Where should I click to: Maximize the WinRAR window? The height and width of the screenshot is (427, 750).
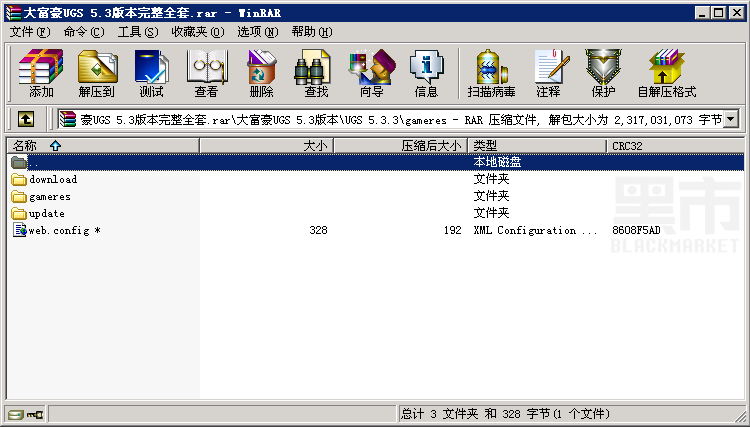pos(718,13)
